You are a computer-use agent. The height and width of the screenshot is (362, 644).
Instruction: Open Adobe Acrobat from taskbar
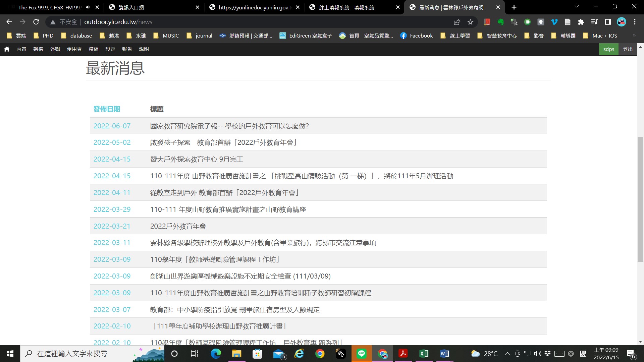pyautogui.click(x=403, y=354)
